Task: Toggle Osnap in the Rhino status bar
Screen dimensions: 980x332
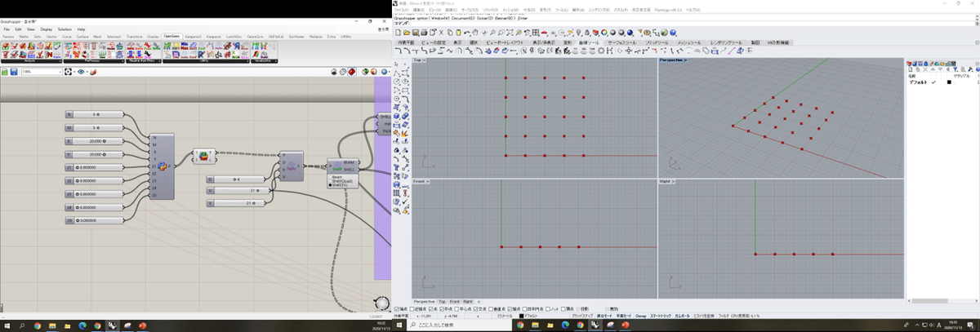Action: click(x=641, y=316)
